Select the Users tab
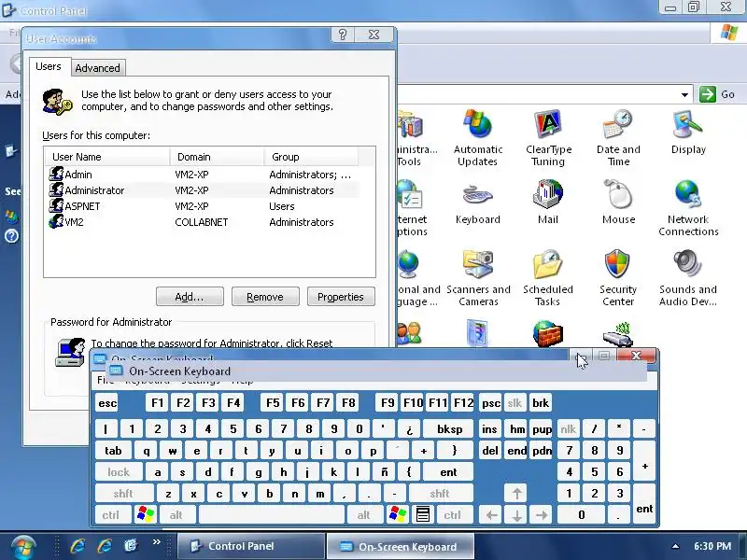Image resolution: width=747 pixels, height=560 pixels. pos(49,66)
